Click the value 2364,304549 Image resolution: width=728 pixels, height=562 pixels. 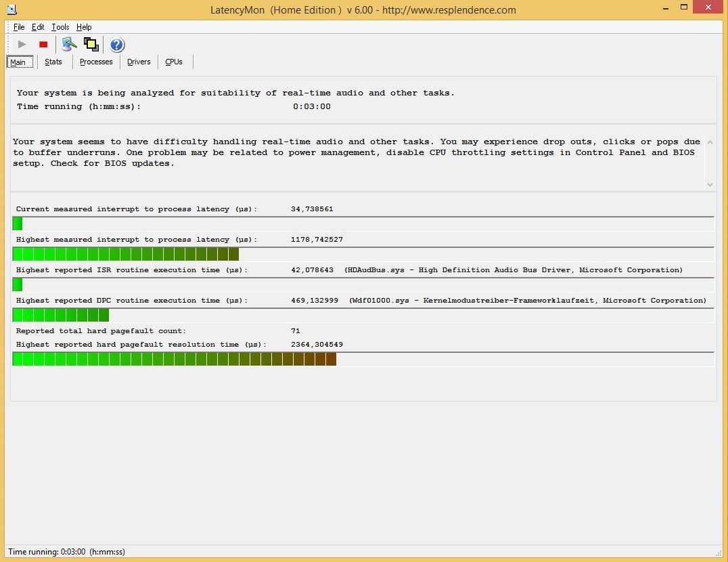317,345
